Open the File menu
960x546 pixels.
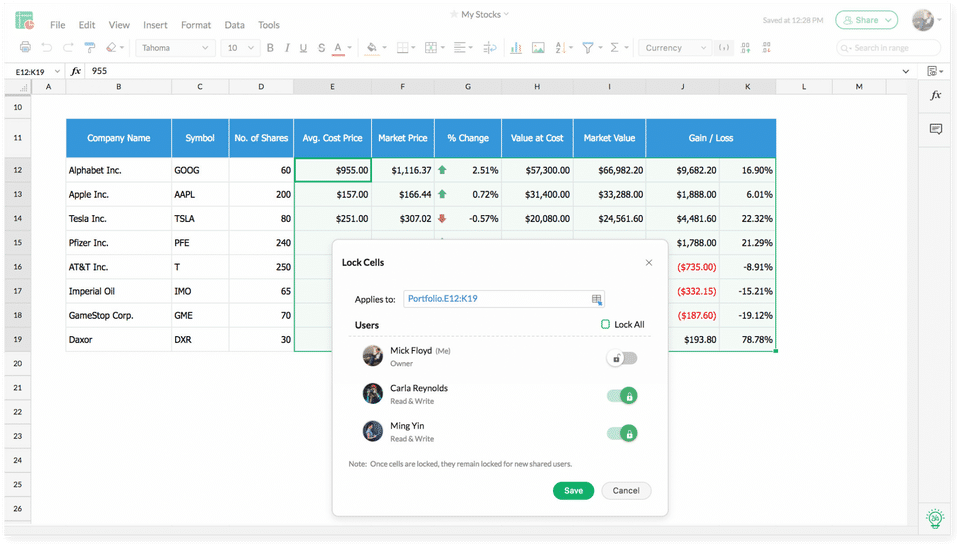[58, 25]
